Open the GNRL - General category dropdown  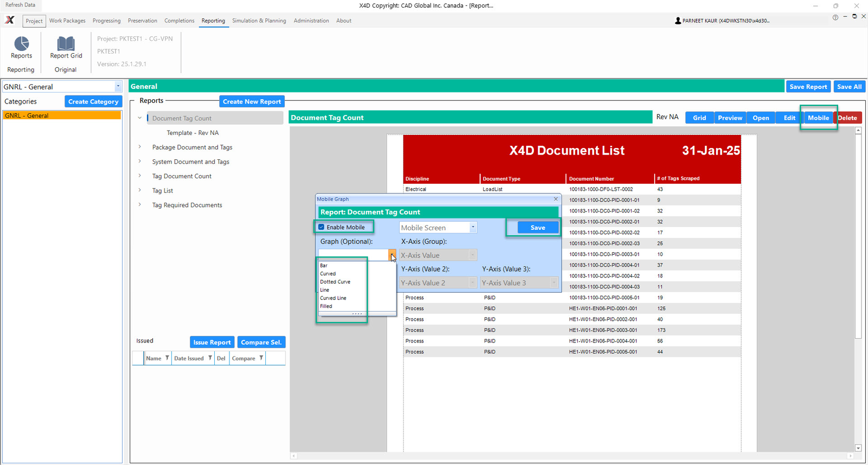[118, 87]
